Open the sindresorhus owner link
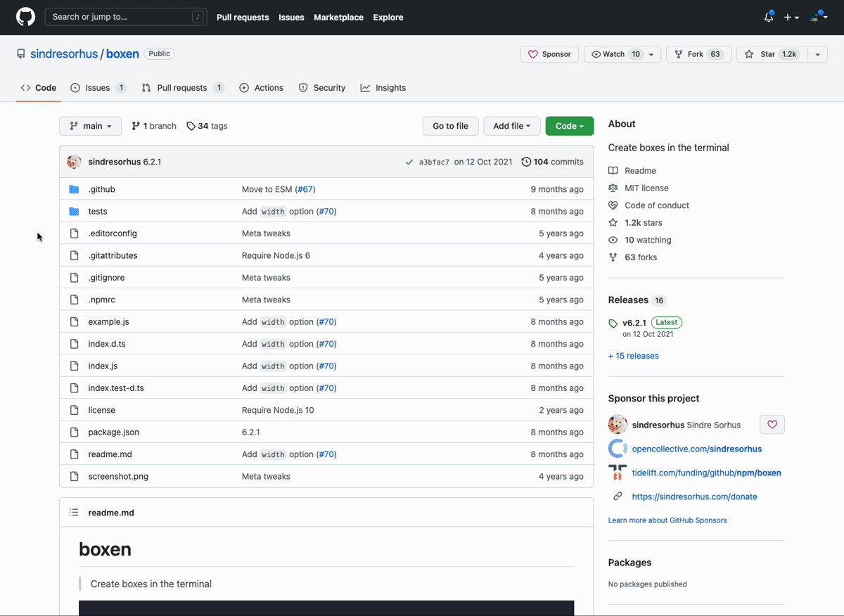The width and height of the screenshot is (844, 616). tap(64, 54)
